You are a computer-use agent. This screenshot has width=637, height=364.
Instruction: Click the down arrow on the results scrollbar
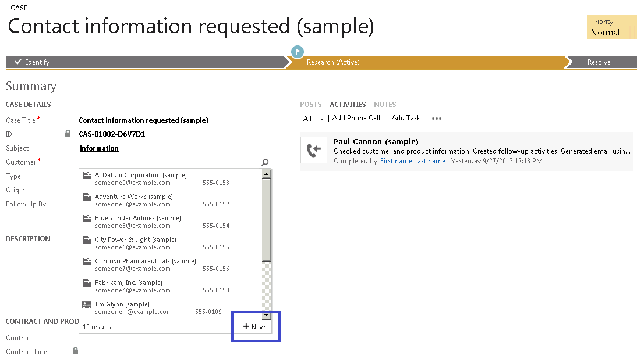point(267,316)
